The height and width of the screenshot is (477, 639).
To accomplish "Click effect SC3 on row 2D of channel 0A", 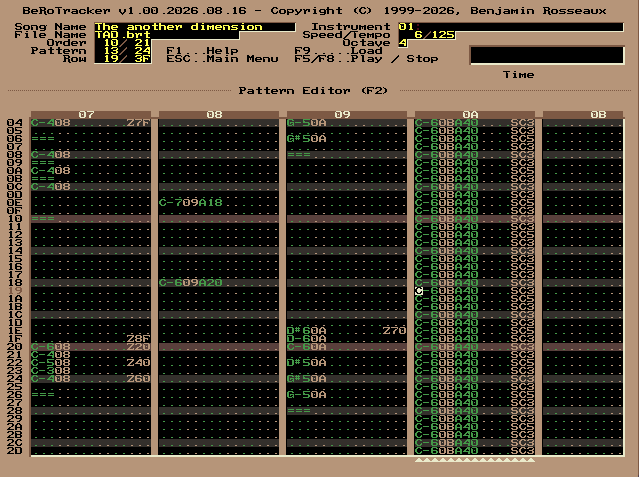I will point(522,451).
